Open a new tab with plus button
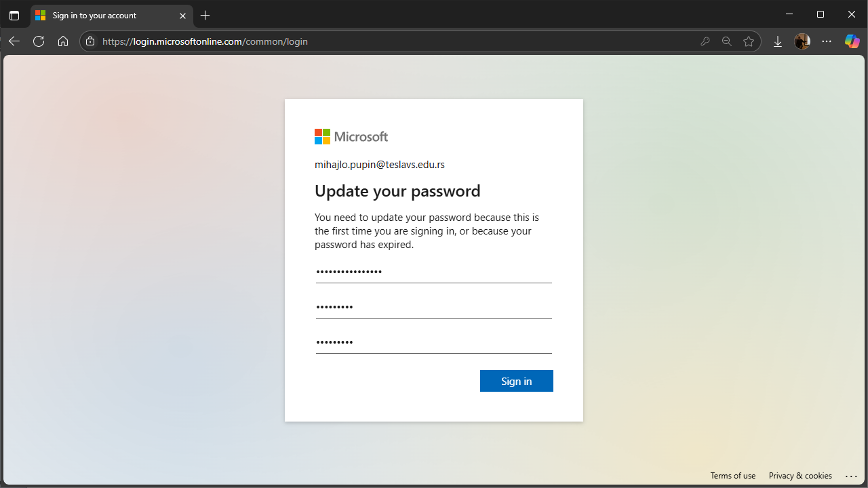The width and height of the screenshot is (868, 488). coord(205,16)
